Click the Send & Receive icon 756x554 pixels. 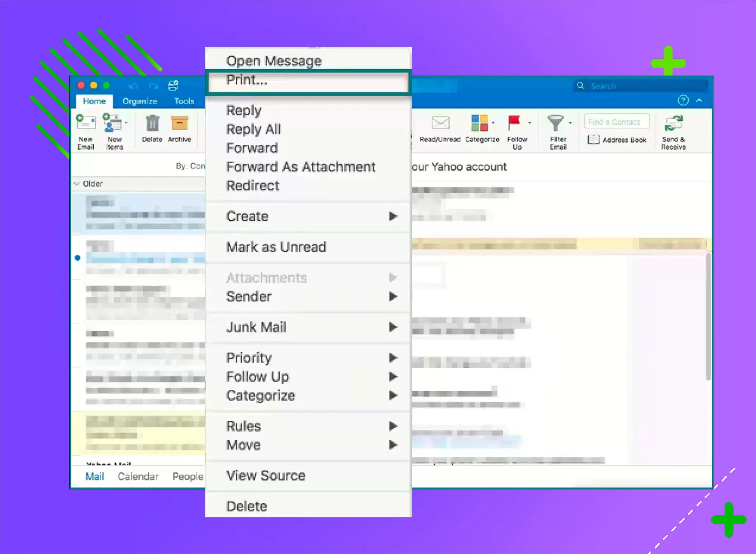pyautogui.click(x=674, y=123)
